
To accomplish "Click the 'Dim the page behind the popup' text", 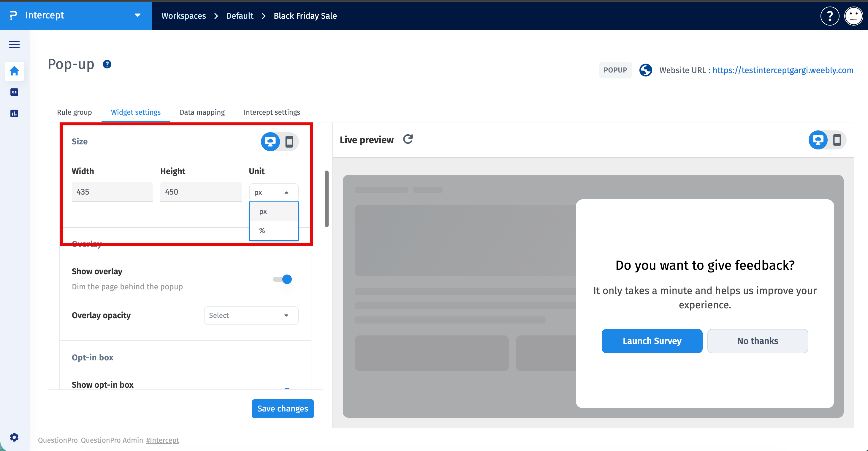I will (127, 286).
